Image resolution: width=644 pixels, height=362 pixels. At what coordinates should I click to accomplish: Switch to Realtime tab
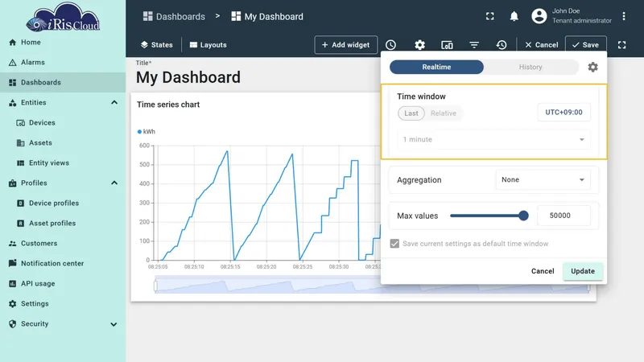click(436, 67)
